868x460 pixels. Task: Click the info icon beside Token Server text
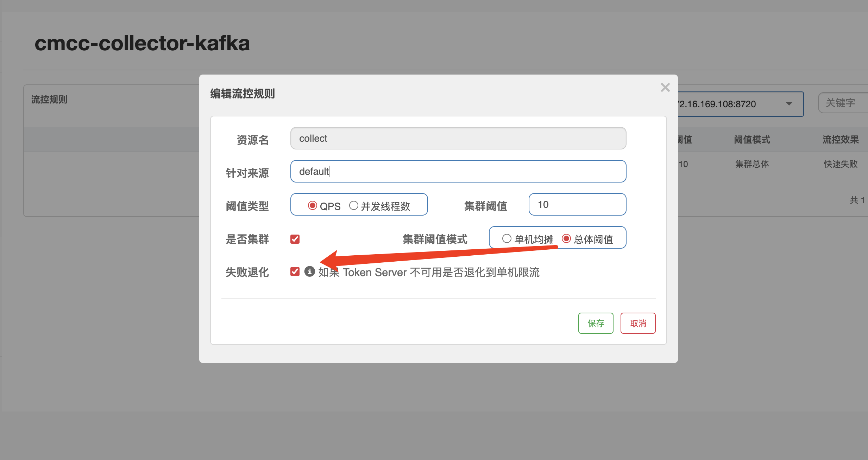(x=309, y=271)
